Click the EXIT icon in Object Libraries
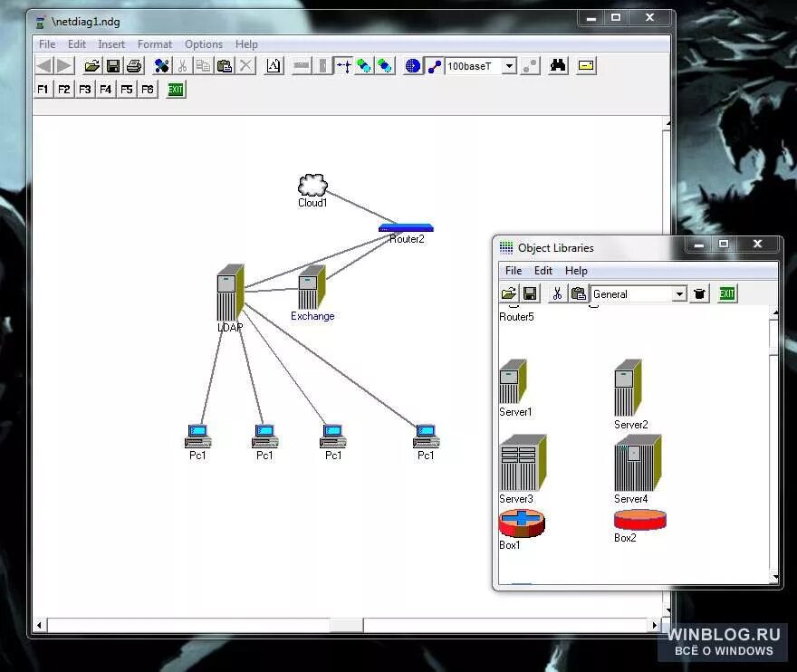The width and height of the screenshot is (797, 672). click(x=727, y=293)
